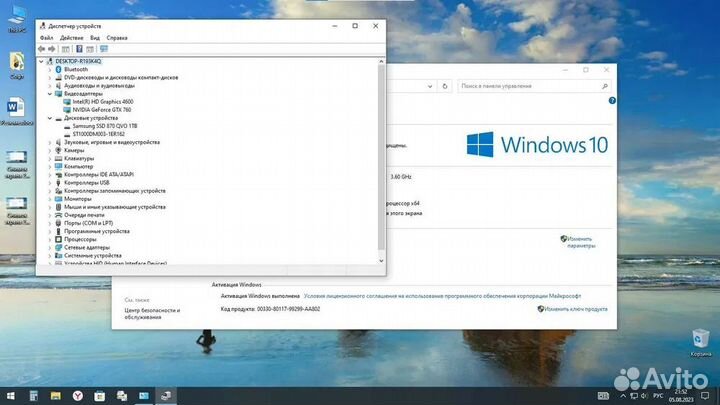Open Yandex Browser from the taskbar
The height and width of the screenshot is (405, 720).
[x=78, y=396]
